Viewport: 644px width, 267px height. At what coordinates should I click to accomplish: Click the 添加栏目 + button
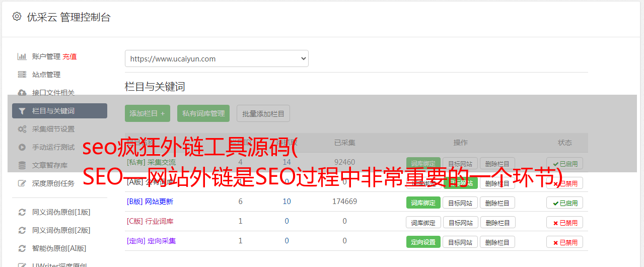pos(147,113)
